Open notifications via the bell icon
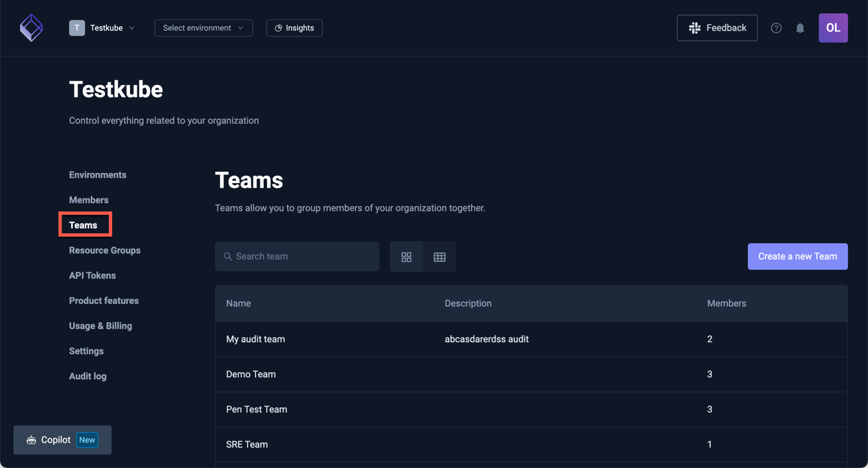 point(800,28)
